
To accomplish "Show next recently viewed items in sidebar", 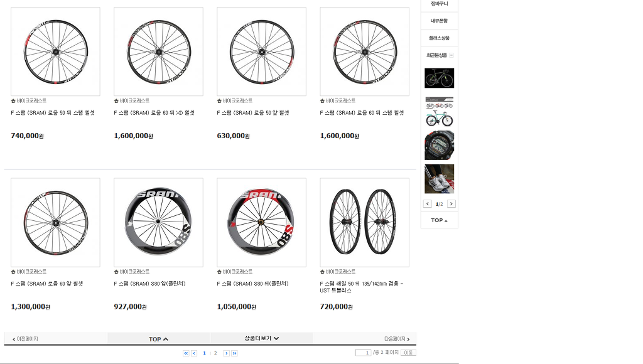I will [451, 204].
